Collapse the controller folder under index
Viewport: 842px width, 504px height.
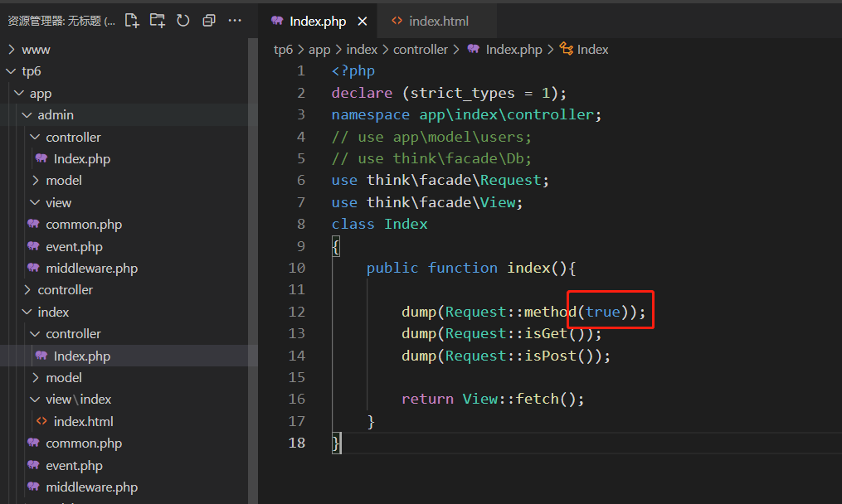coord(129,334)
